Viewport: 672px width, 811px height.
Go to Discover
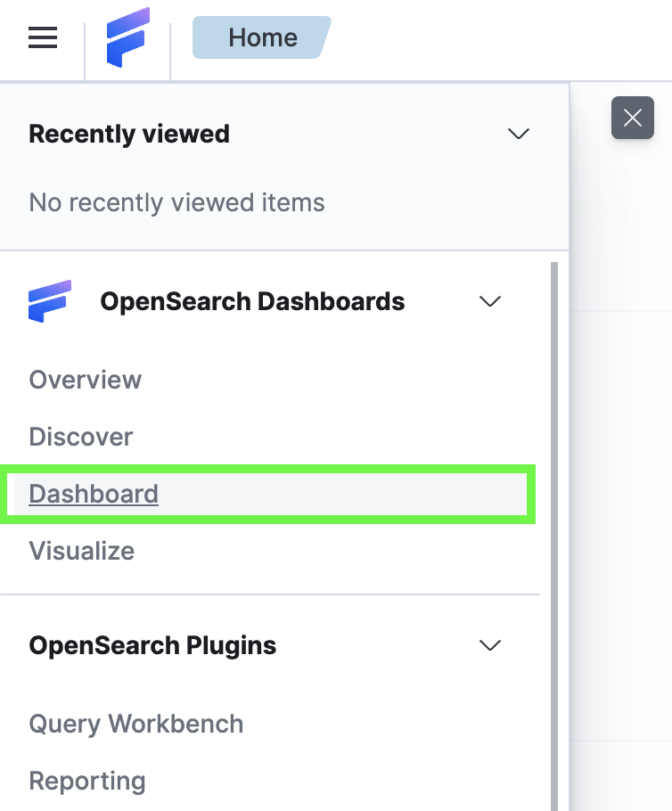pos(81,437)
